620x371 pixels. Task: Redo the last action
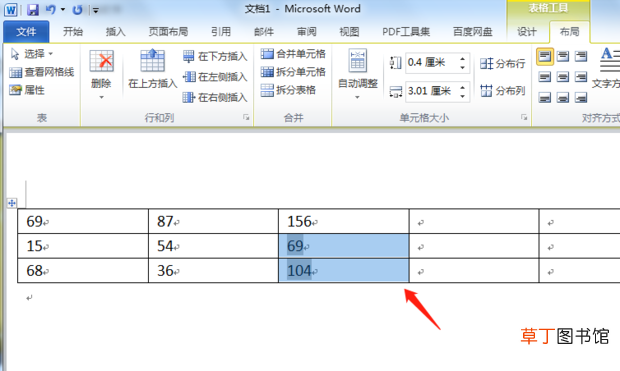tap(77, 9)
